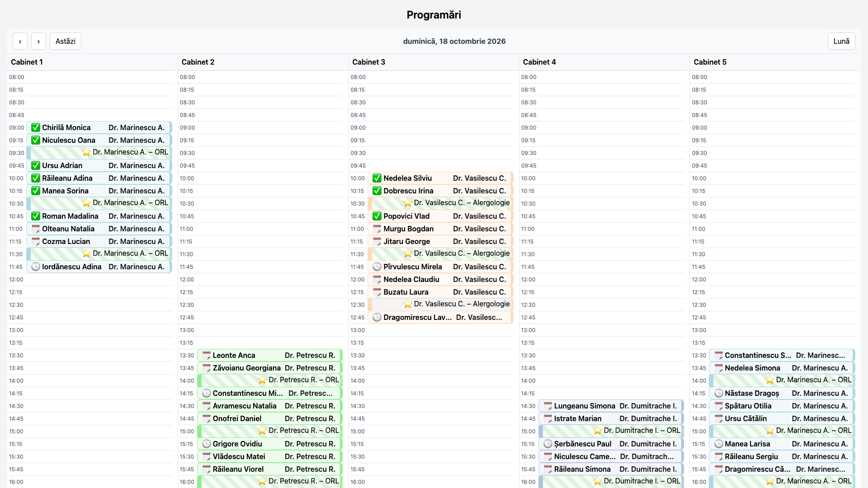This screenshot has height=488, width=868.
Task: Open the Grigore Ovidiu appointment with Dr. Petrescu
Action: (x=270, y=444)
